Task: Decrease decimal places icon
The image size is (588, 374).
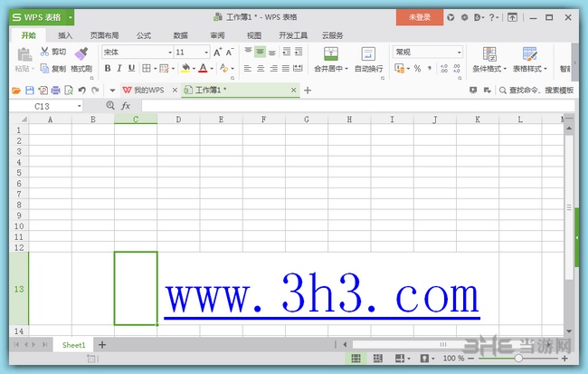Action: 456,68
